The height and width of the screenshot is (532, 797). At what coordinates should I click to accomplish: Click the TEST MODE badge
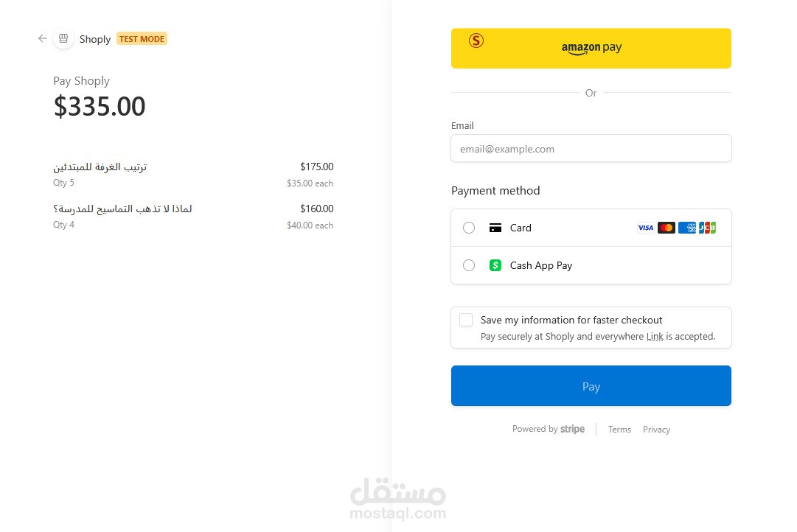[142, 39]
